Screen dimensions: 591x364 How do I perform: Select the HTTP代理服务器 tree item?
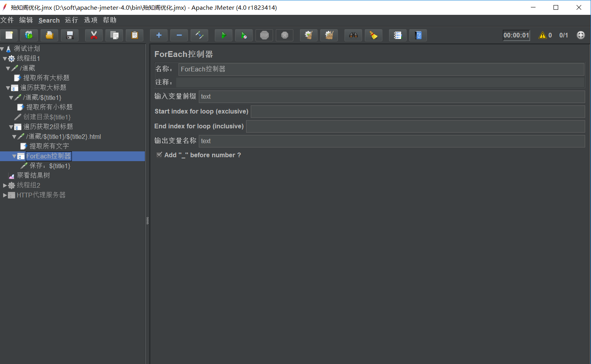(41, 195)
